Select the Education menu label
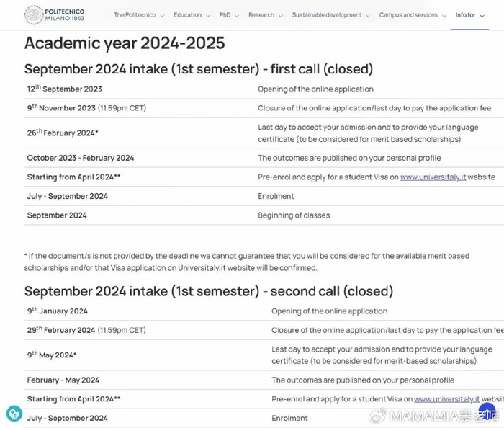 pyautogui.click(x=187, y=15)
